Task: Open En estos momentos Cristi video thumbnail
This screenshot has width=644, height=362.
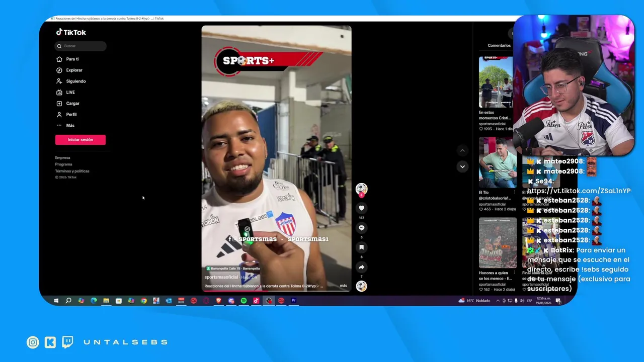Action: [496, 82]
